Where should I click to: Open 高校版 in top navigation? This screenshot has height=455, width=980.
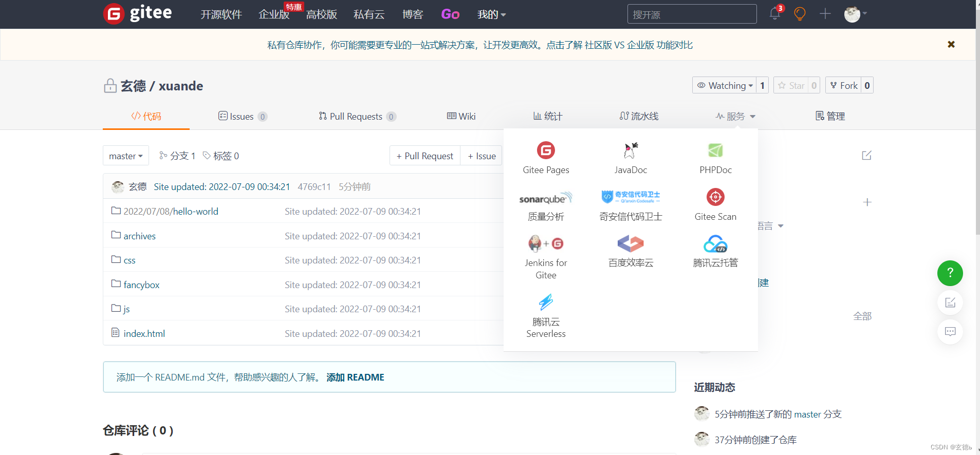click(x=321, y=14)
